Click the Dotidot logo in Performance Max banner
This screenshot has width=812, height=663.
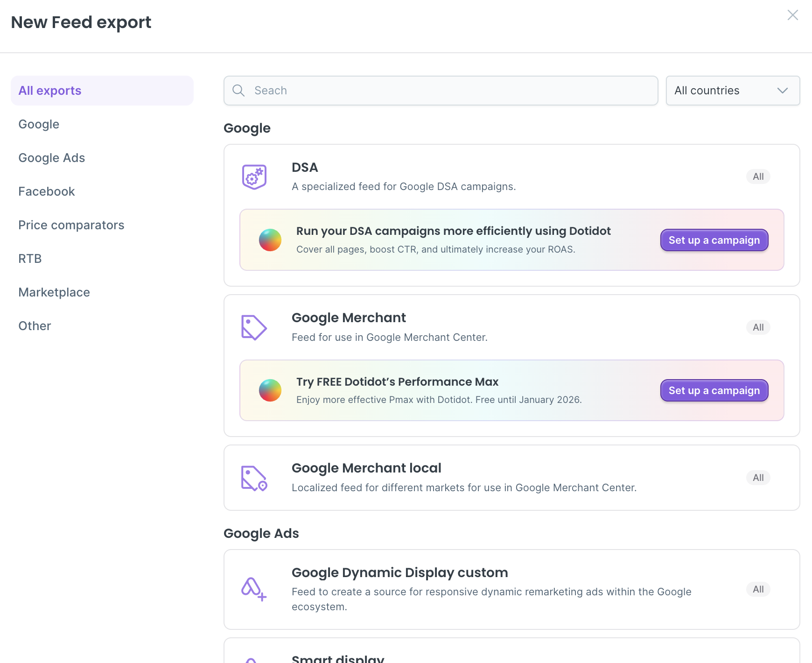[270, 390]
